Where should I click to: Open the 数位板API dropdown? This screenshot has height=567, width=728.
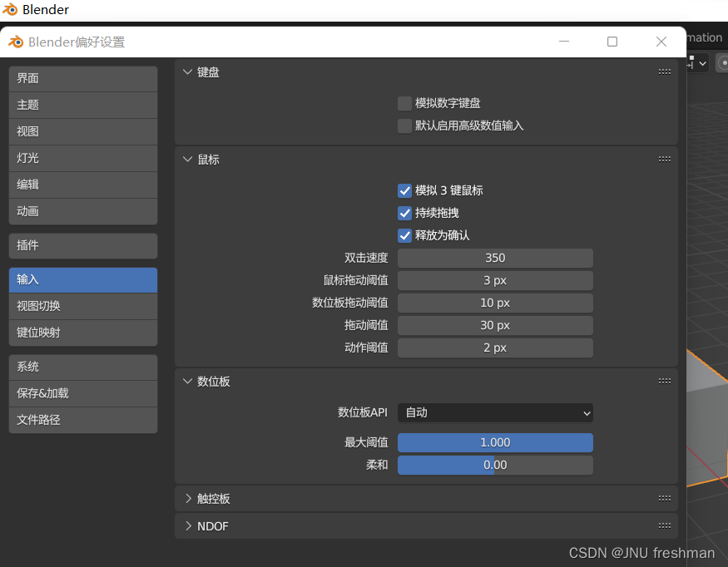(x=495, y=413)
